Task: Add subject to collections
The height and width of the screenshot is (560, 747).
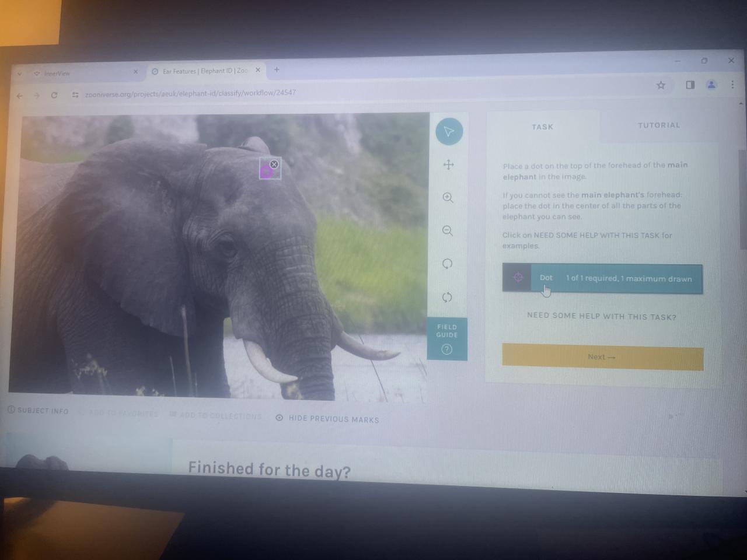Action: [215, 416]
